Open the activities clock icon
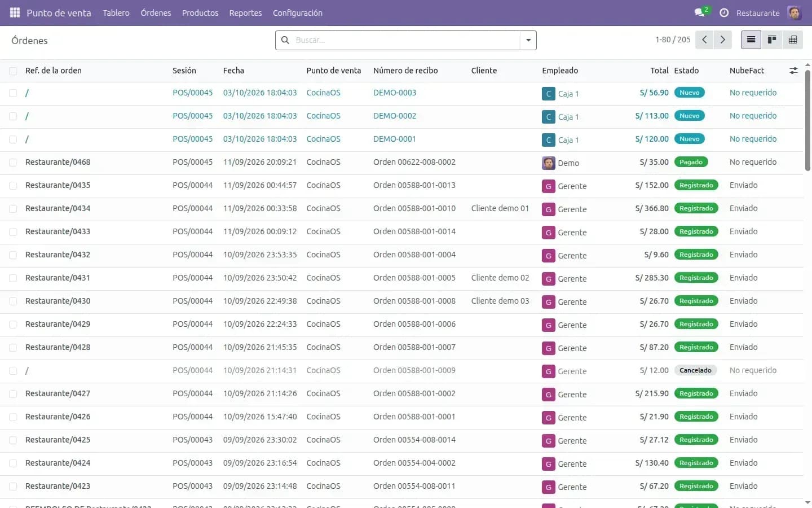This screenshot has height=508, width=812. click(x=724, y=12)
